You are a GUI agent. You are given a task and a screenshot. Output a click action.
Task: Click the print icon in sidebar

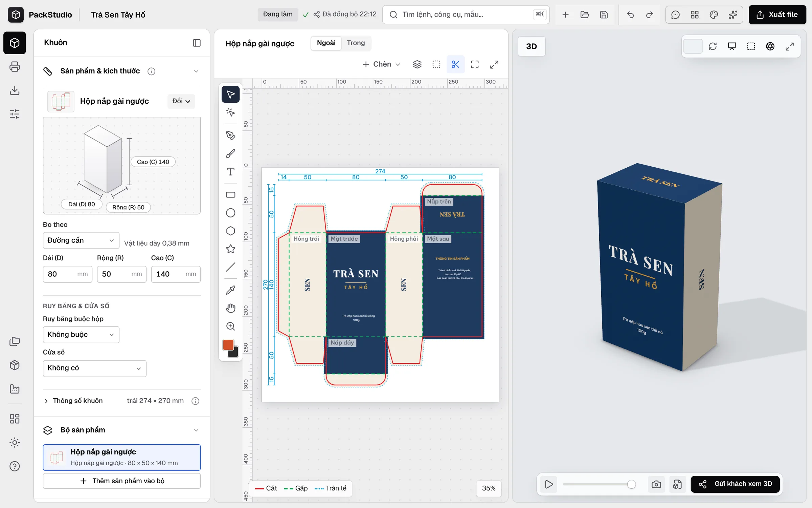coord(15,67)
